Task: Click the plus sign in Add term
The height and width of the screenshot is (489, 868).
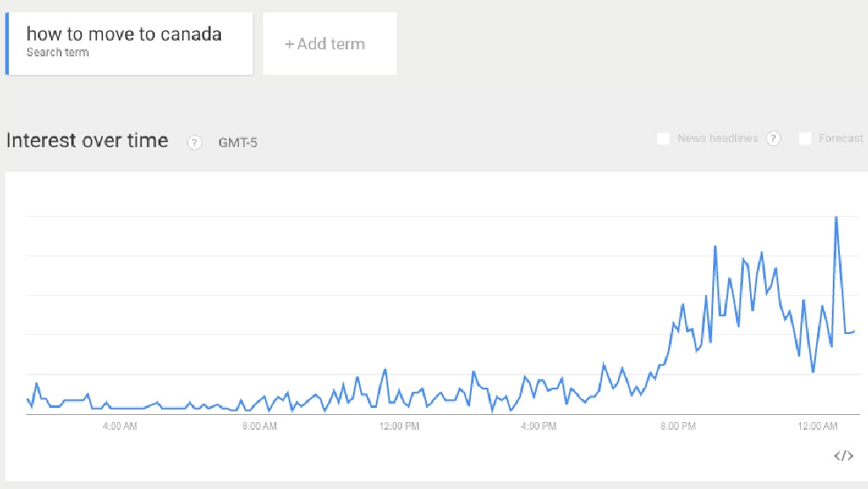Action: tap(289, 44)
